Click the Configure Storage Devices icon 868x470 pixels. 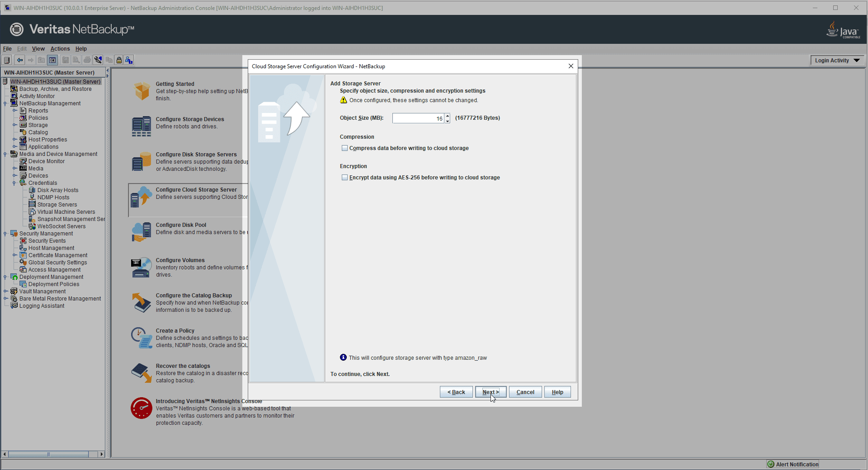[142, 127]
